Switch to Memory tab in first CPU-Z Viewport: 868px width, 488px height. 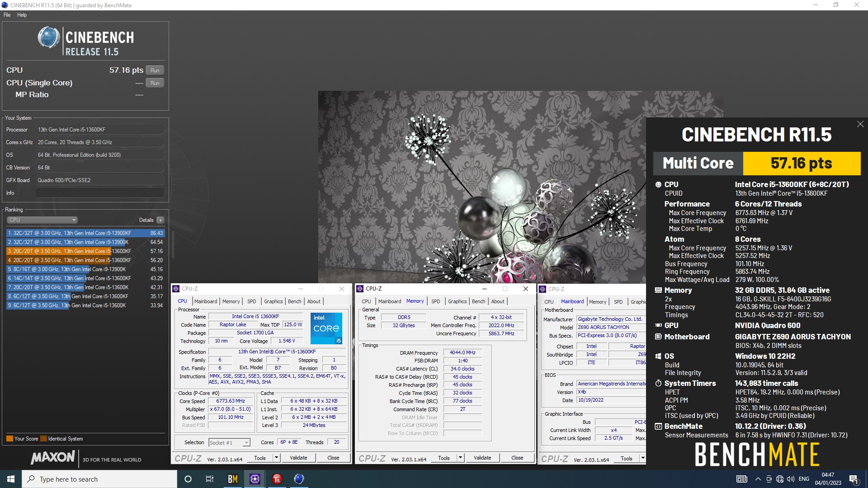tap(231, 301)
